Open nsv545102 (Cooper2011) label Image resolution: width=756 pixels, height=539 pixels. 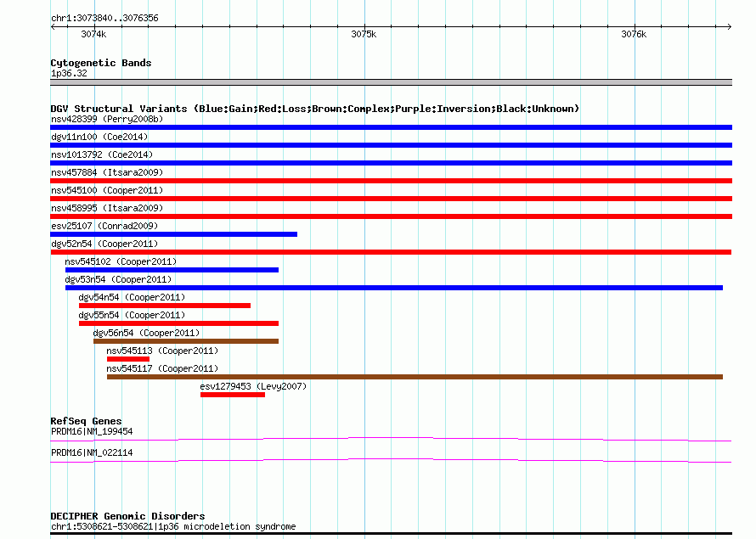[121, 261]
